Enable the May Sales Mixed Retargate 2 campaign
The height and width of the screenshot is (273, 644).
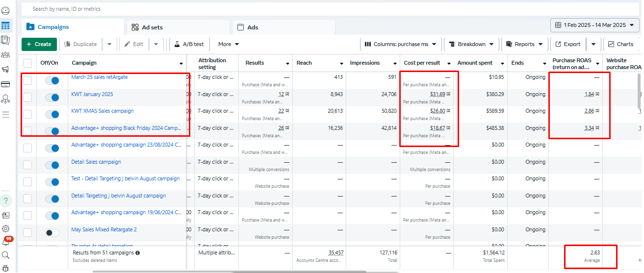52,233
